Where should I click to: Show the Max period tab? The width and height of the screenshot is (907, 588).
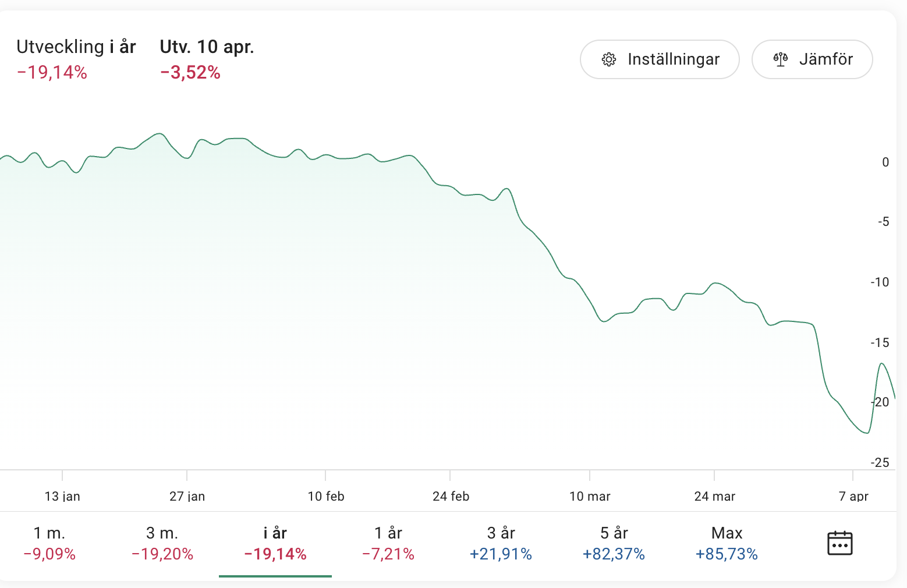(727, 543)
